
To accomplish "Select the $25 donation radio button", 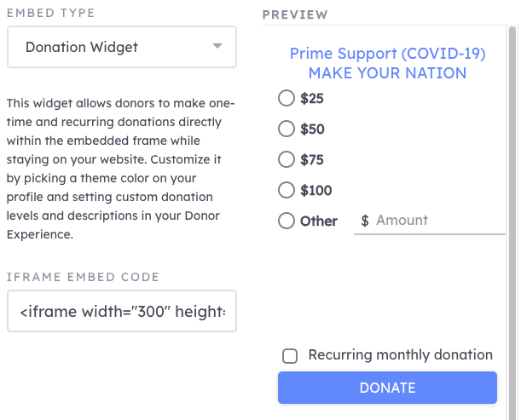I will 287,99.
